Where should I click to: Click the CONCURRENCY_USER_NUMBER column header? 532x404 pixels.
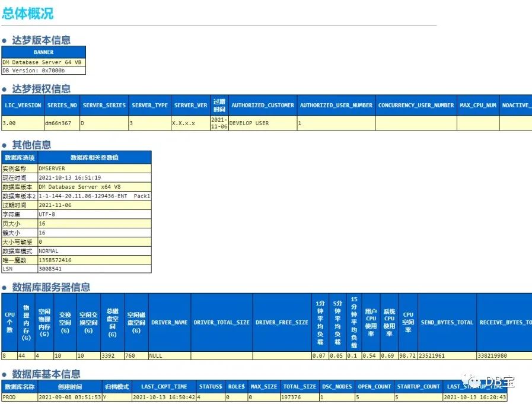(416, 105)
